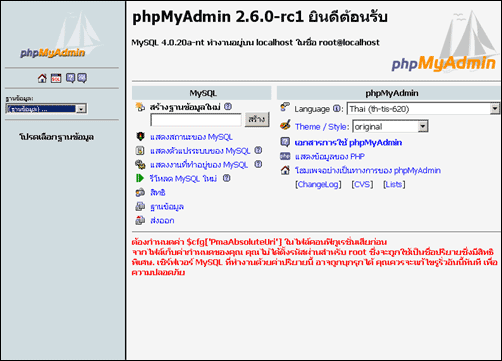The width and height of the screenshot is (502, 361).
Task: Open the Theme dropdown showing original
Action: [x=390, y=127]
